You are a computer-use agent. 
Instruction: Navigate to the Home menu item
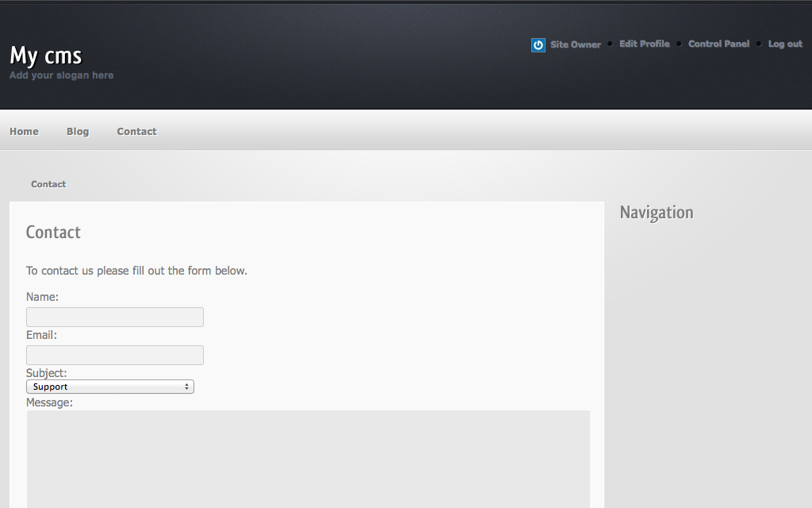coord(24,131)
